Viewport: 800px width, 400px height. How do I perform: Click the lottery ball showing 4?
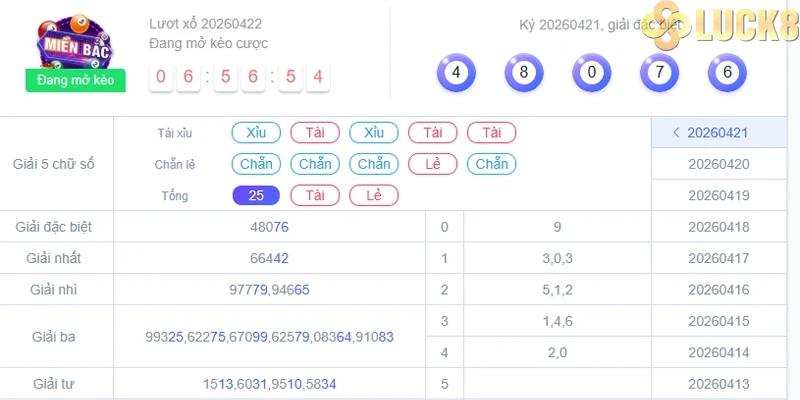pos(456,72)
